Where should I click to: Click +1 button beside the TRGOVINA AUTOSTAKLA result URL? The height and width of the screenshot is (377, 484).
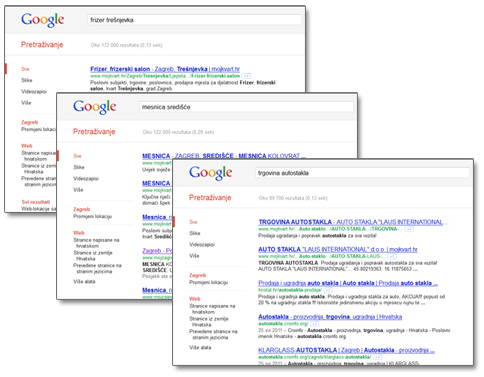pos(409,229)
